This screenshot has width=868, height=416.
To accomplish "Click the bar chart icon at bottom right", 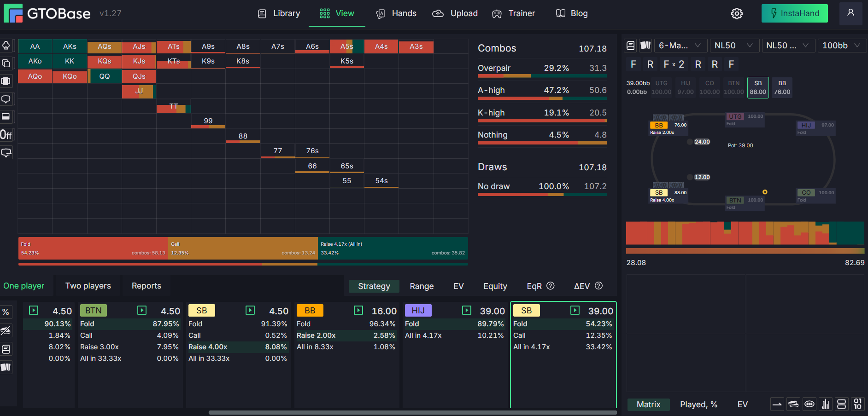I will pyautogui.click(x=826, y=404).
